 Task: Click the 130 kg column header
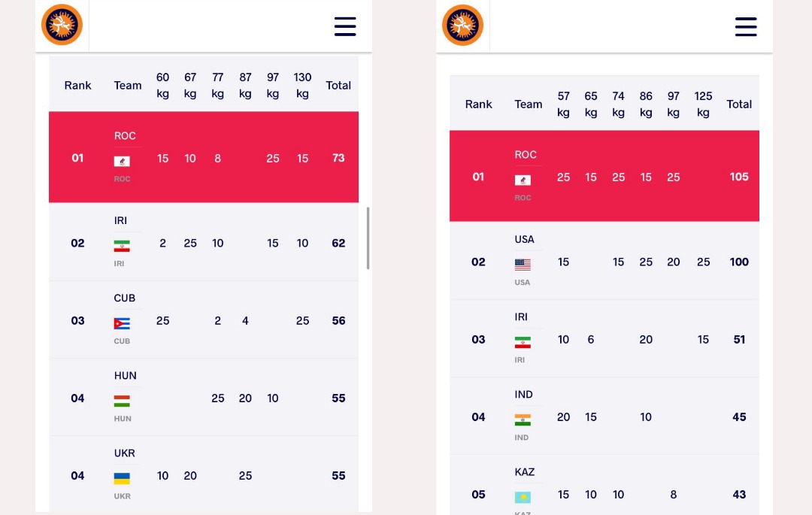click(302, 86)
